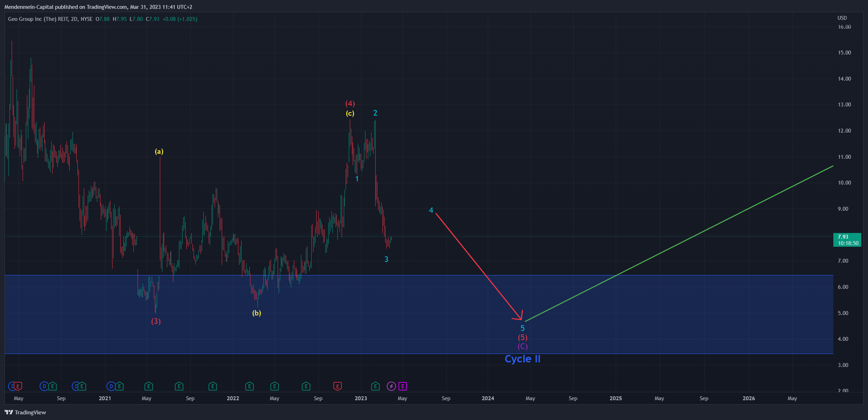Screen dimensions: 868x420
Task: Click the earnings marker between Sep 2020 and 2021
Action: (82, 386)
